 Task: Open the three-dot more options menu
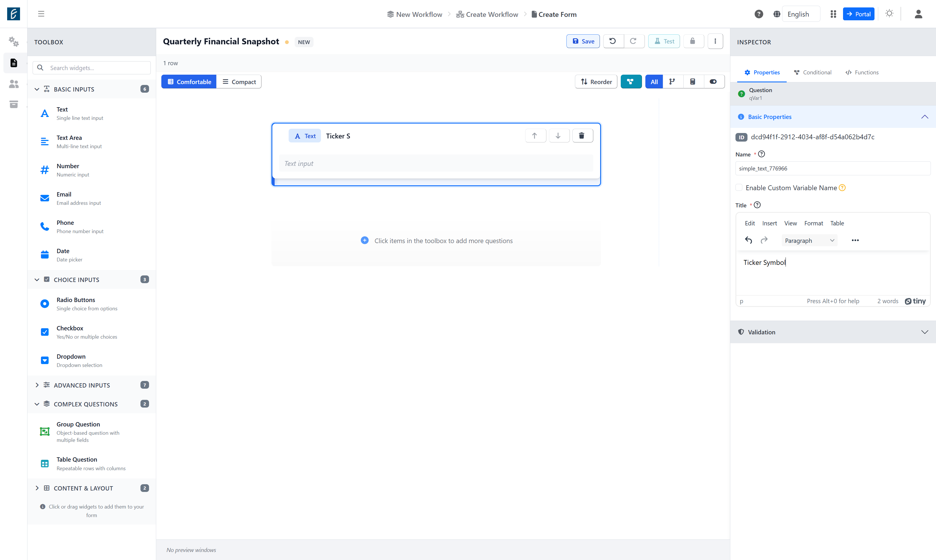point(715,41)
